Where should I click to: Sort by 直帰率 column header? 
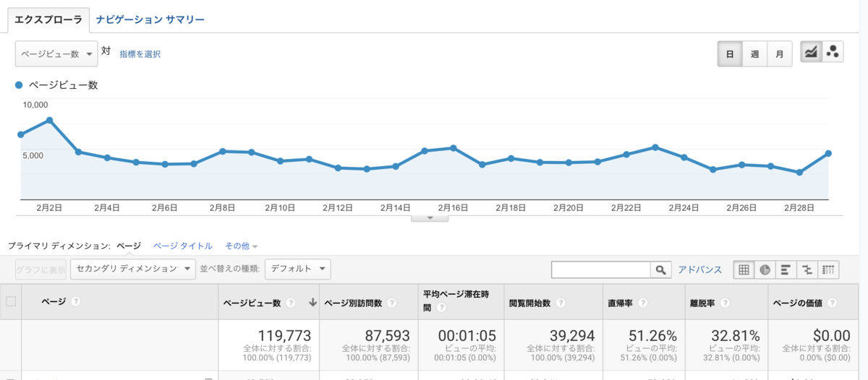click(x=621, y=303)
